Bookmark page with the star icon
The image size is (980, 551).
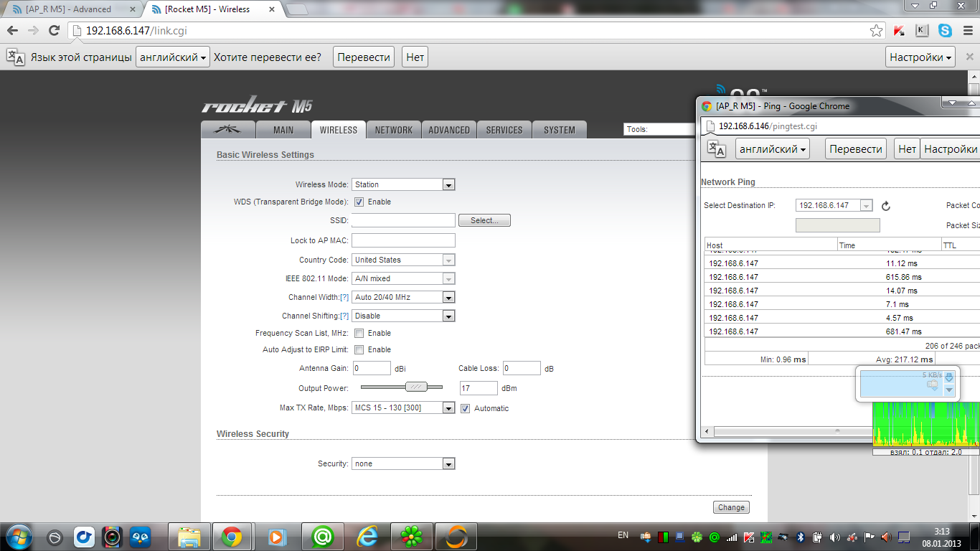pyautogui.click(x=876, y=31)
